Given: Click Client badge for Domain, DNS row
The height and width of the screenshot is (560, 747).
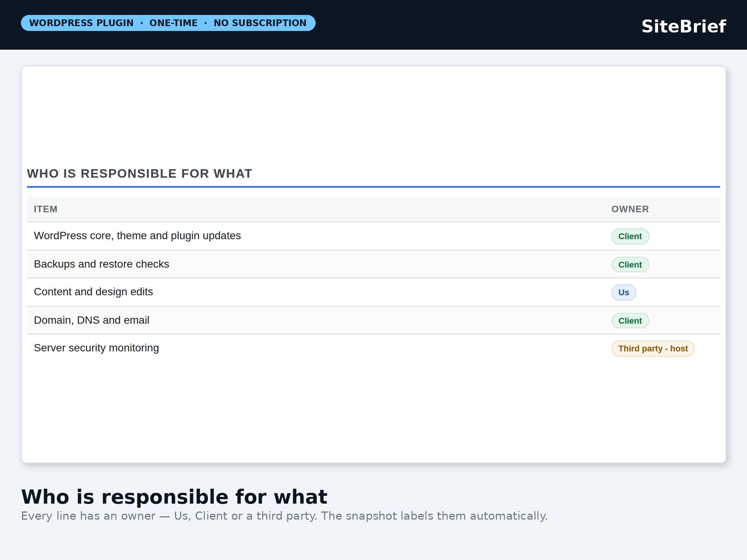Looking at the screenshot, I should tap(630, 321).
